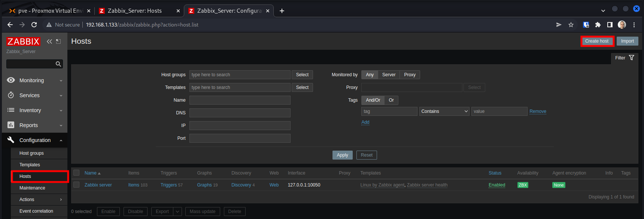Open the Export dropdown arrow

pyautogui.click(x=177, y=212)
